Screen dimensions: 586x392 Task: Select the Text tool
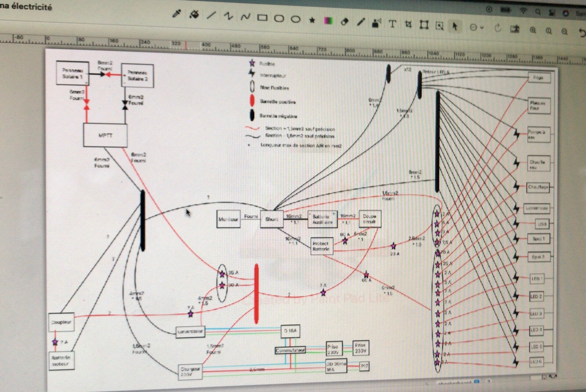pos(392,24)
